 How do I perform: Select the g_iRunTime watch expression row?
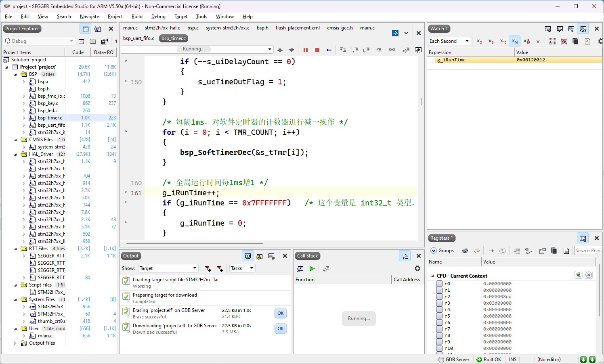[x=515, y=60]
